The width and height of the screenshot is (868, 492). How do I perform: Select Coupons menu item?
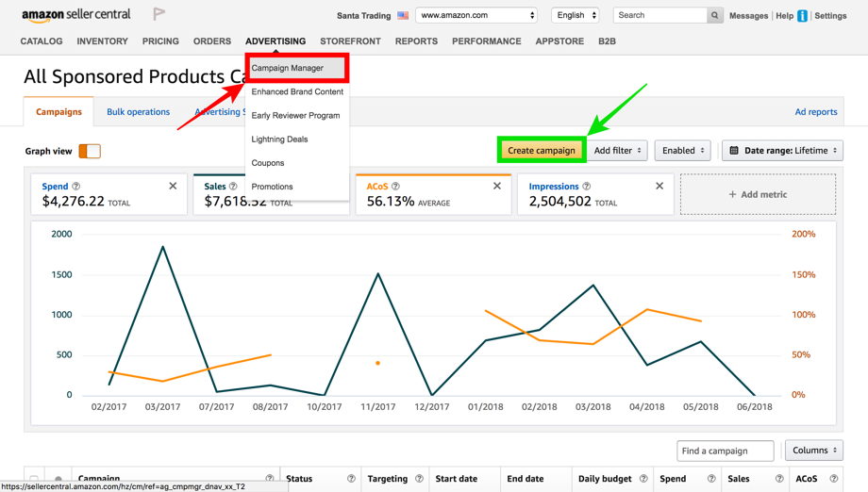pyautogui.click(x=297, y=163)
